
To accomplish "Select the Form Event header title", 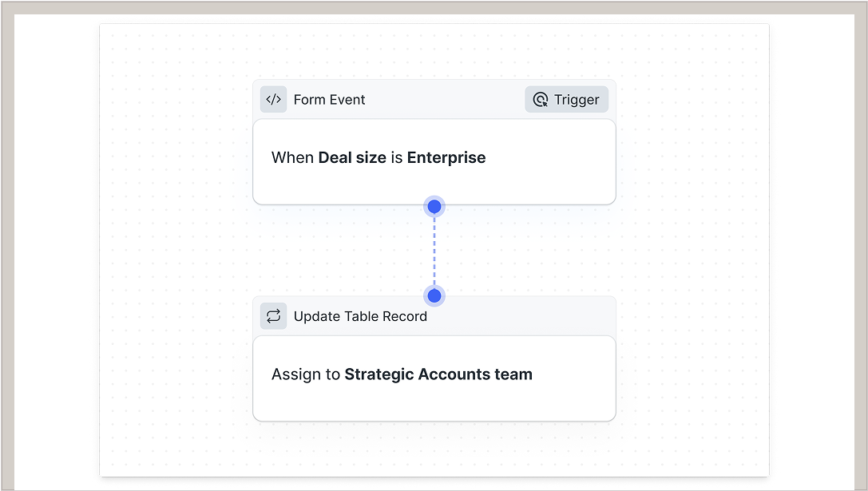I will (329, 100).
